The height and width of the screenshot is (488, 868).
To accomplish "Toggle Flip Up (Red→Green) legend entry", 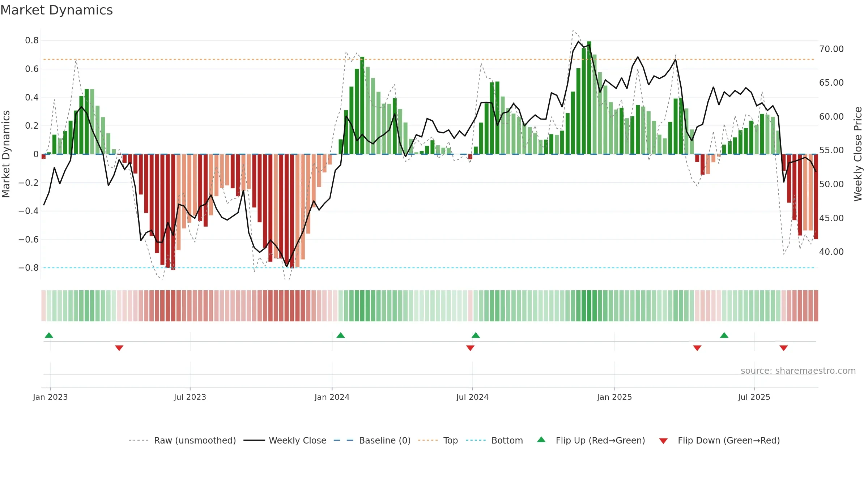I will coord(591,440).
